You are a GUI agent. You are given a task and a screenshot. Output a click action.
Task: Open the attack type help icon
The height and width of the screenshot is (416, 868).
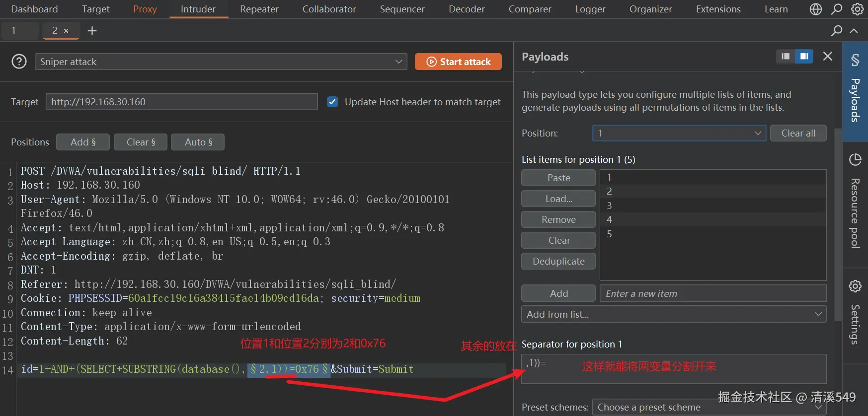pyautogui.click(x=19, y=62)
